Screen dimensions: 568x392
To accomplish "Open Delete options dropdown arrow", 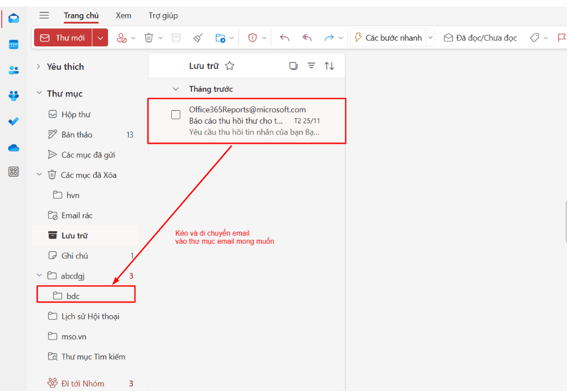I will click(160, 38).
